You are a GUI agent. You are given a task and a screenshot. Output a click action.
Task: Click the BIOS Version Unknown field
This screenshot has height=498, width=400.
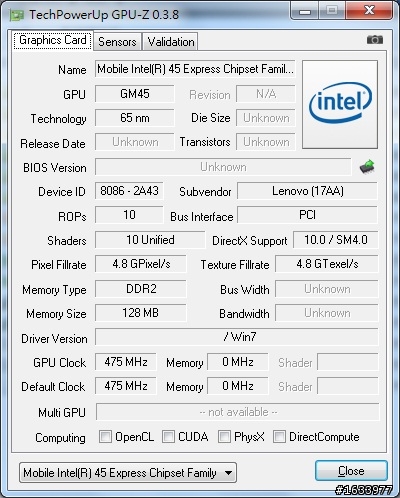[223, 167]
